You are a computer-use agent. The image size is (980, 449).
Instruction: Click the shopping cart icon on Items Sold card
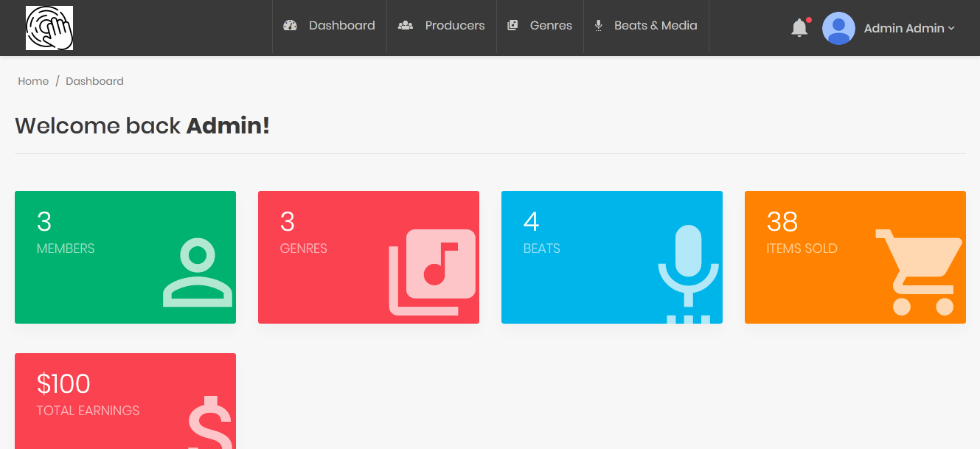919,271
